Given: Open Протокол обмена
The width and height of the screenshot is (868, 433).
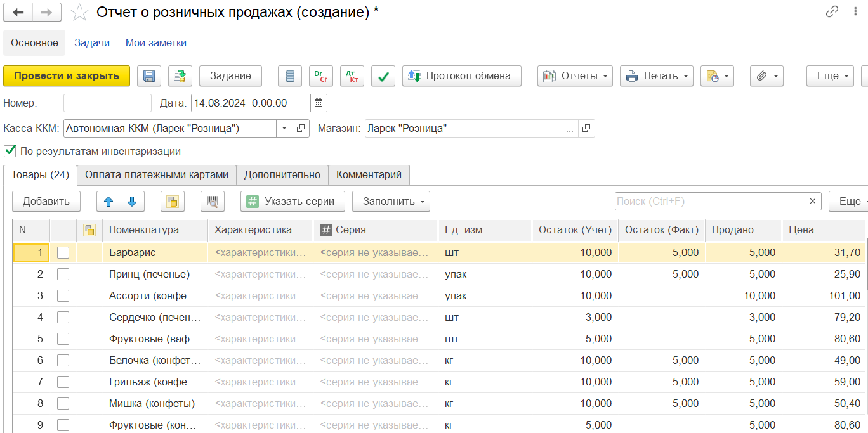Looking at the screenshot, I should (462, 76).
